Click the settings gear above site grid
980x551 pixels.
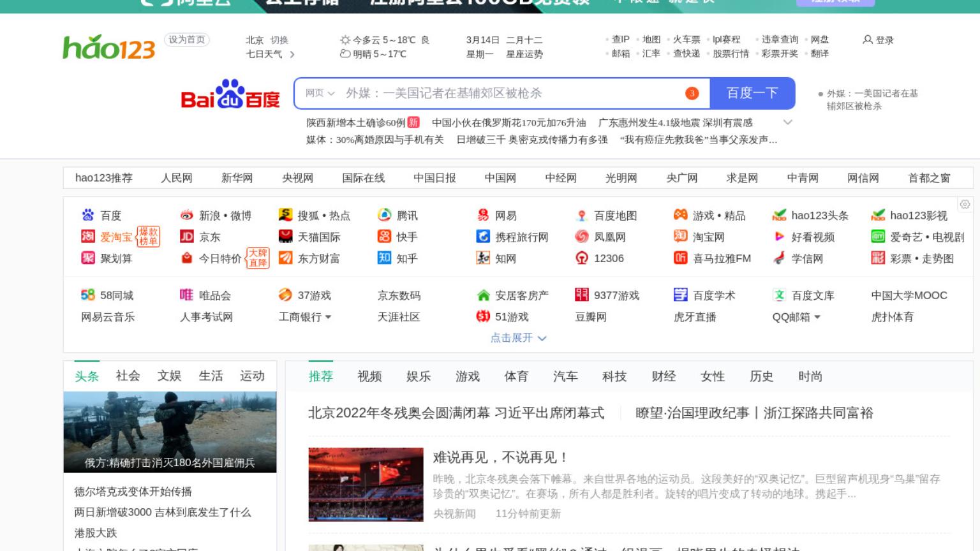(x=965, y=204)
